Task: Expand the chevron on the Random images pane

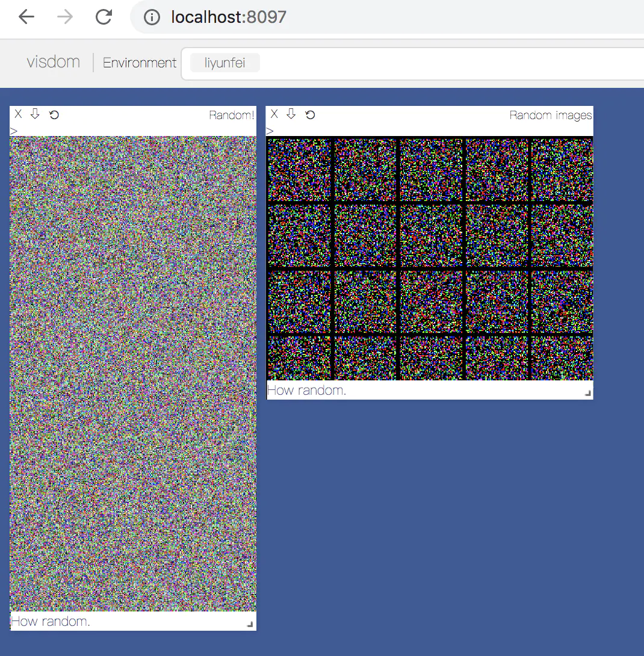Action: tap(269, 131)
